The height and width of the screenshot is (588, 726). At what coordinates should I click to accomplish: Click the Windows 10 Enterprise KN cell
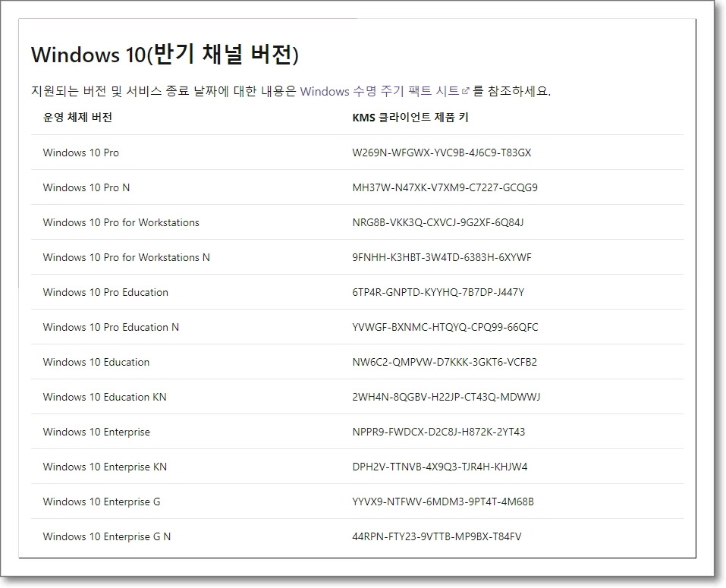105,467
